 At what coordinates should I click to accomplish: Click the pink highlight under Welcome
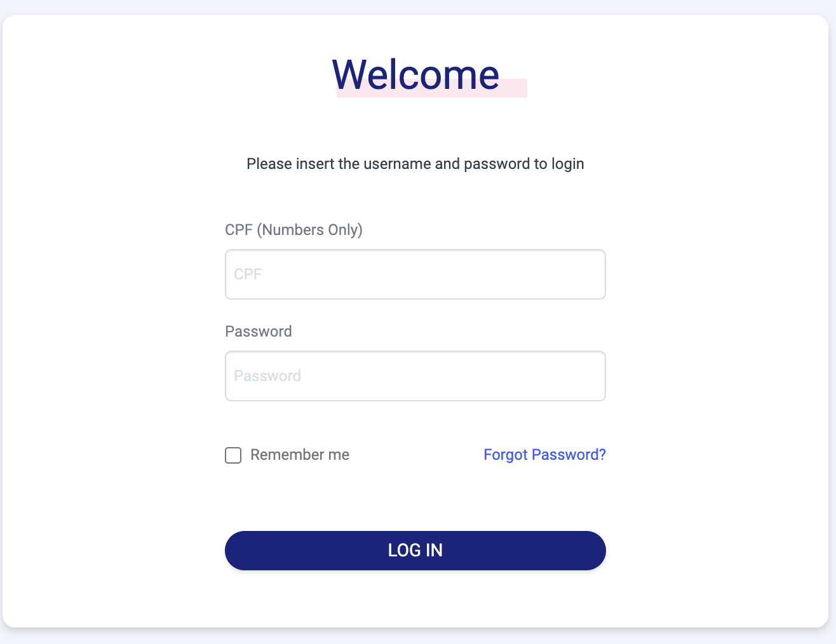click(513, 89)
